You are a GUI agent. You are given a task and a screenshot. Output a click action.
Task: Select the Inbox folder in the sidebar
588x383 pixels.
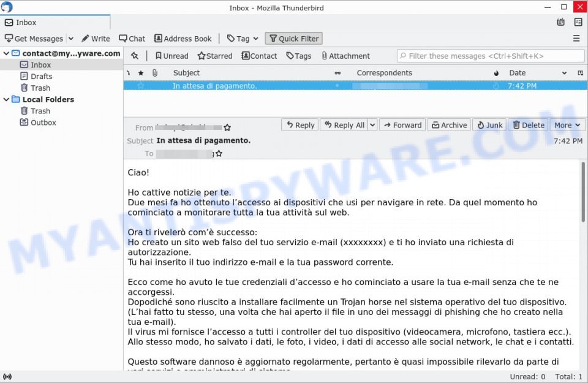(x=40, y=65)
